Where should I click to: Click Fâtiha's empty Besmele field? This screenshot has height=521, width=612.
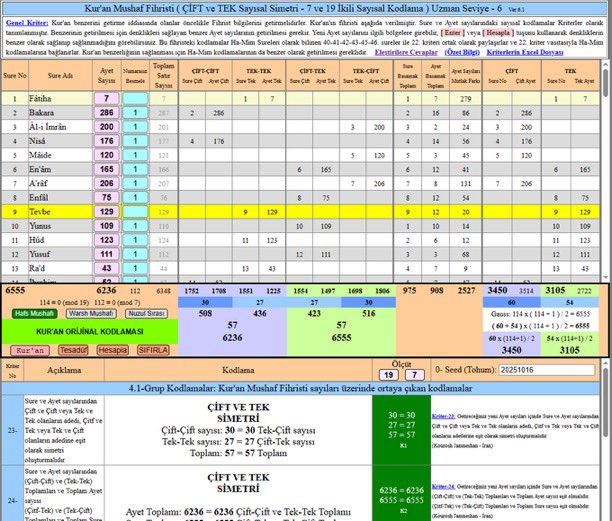pos(135,98)
